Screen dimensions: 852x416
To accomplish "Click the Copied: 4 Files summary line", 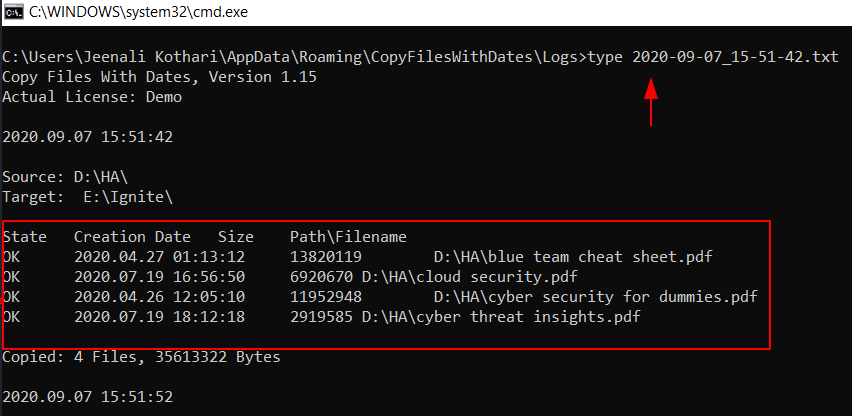I will tap(141, 357).
